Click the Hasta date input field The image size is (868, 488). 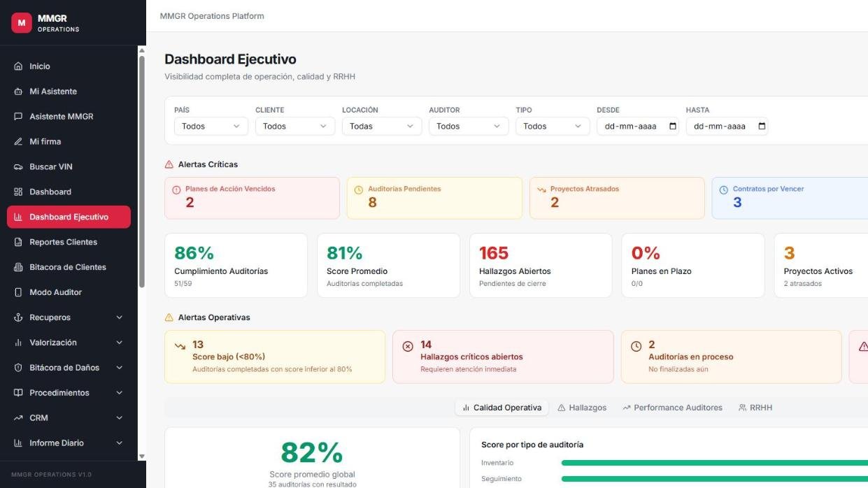[x=727, y=127]
